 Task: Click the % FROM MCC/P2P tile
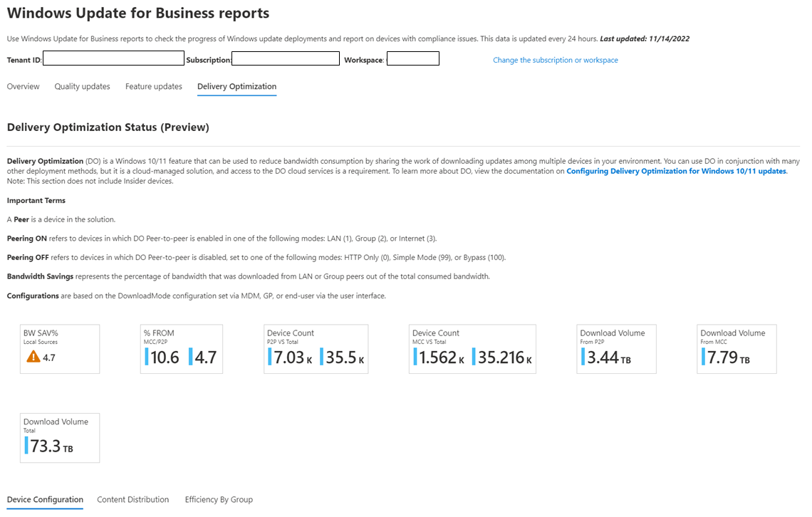(x=182, y=349)
